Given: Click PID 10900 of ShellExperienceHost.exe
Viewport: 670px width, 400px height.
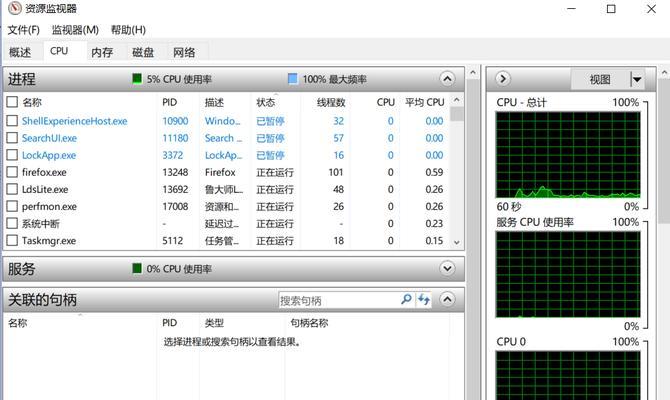Looking at the screenshot, I should (x=175, y=121).
